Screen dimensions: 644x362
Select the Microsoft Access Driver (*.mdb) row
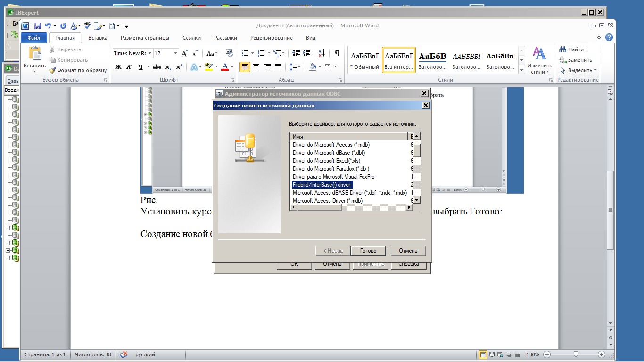(328, 201)
